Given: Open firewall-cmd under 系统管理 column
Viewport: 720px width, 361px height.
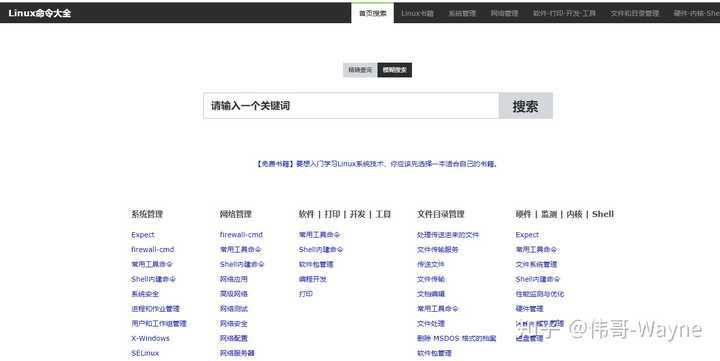Looking at the screenshot, I should 152,249.
